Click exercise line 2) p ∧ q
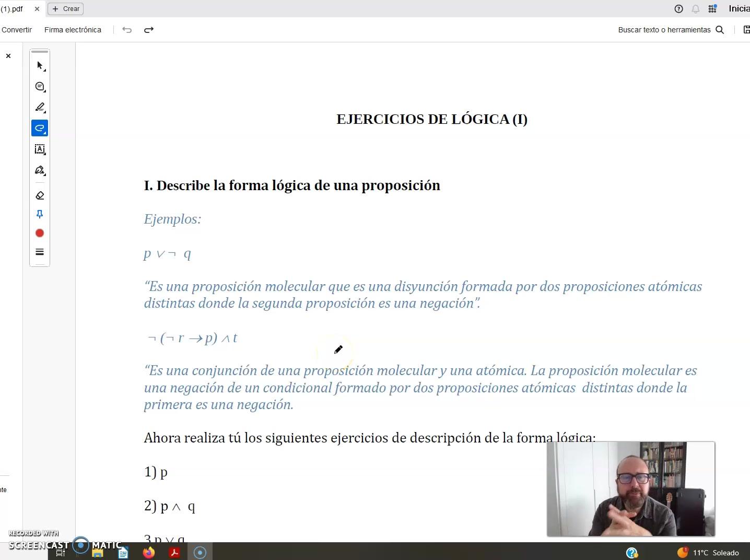Image resolution: width=750 pixels, height=560 pixels. (x=169, y=506)
